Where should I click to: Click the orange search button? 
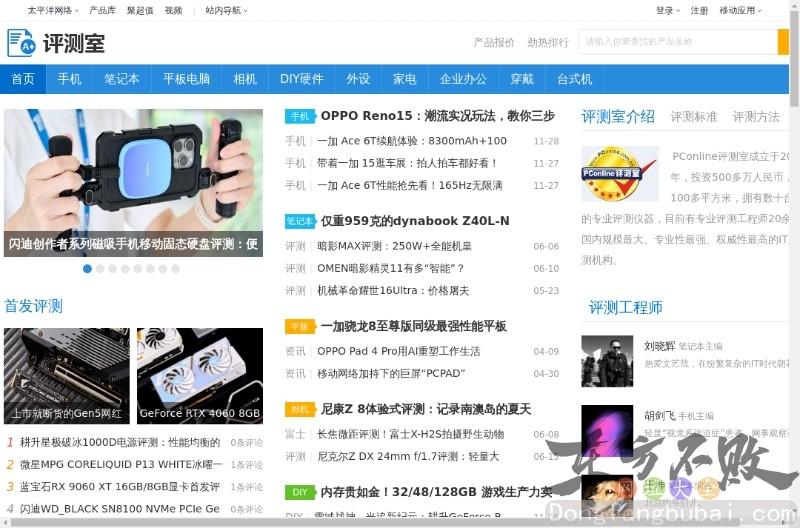[x=783, y=42]
